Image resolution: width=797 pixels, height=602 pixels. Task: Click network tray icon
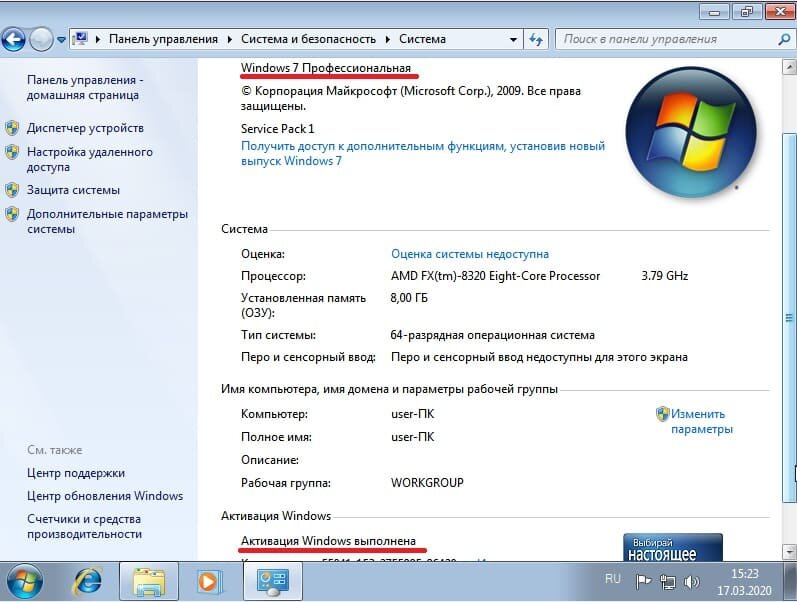click(668, 581)
